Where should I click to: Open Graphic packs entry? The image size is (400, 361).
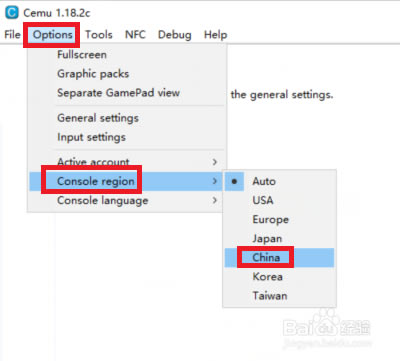click(127, 74)
